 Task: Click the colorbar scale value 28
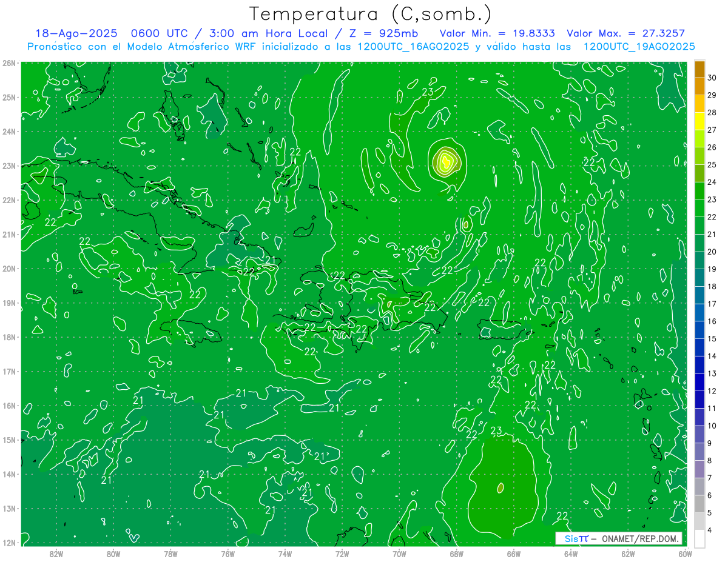712,112
